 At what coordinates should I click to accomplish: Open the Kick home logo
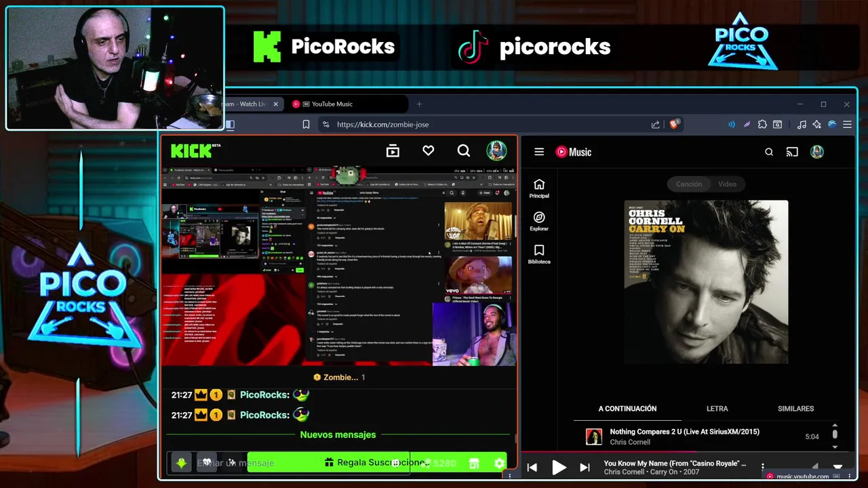click(x=196, y=150)
